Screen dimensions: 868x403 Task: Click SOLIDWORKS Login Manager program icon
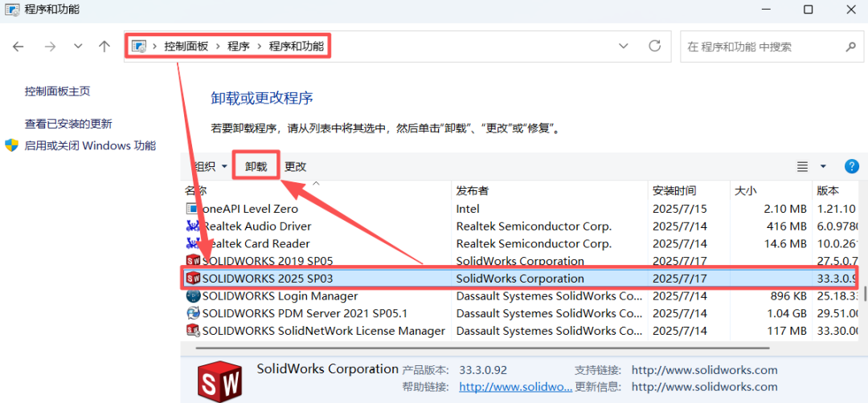(193, 295)
